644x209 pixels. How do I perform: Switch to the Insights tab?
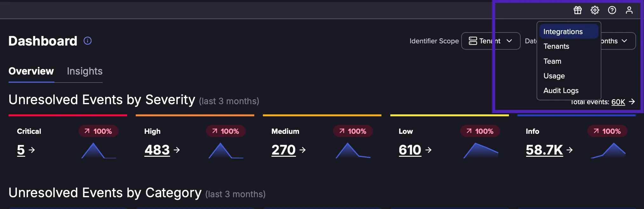tap(85, 71)
